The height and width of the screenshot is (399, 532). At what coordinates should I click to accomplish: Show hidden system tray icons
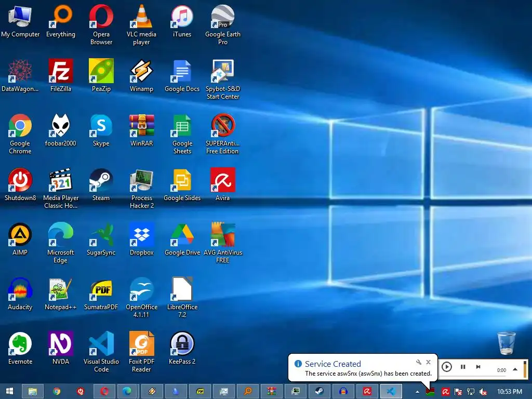pos(417,392)
